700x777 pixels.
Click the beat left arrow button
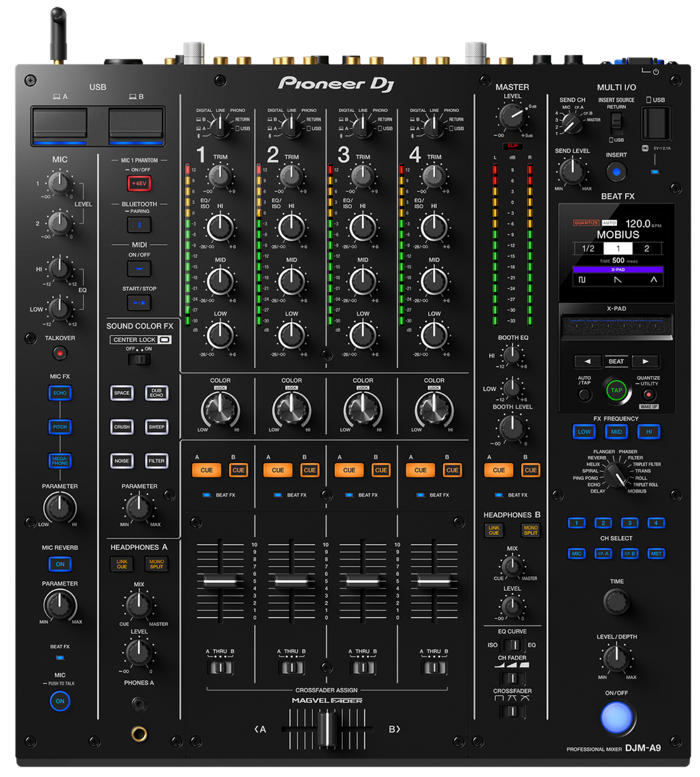pos(587,362)
